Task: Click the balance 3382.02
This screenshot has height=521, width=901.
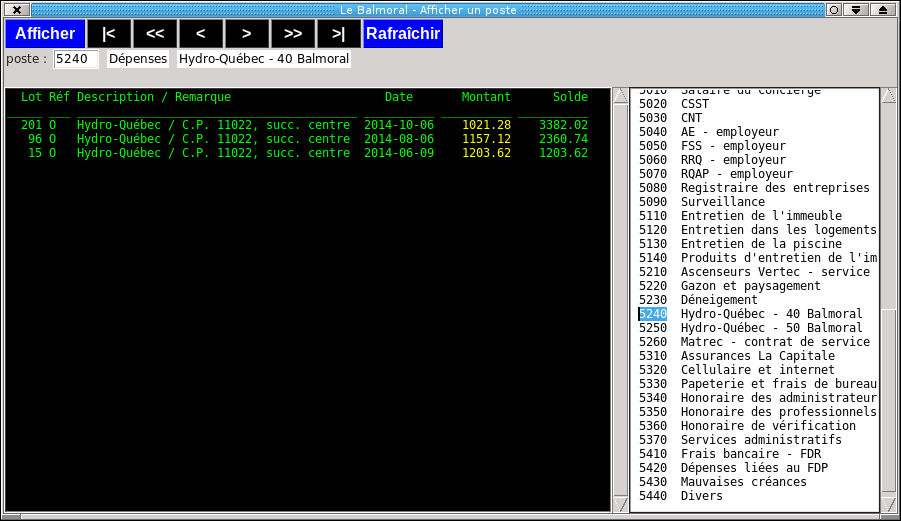Action: tap(563, 125)
